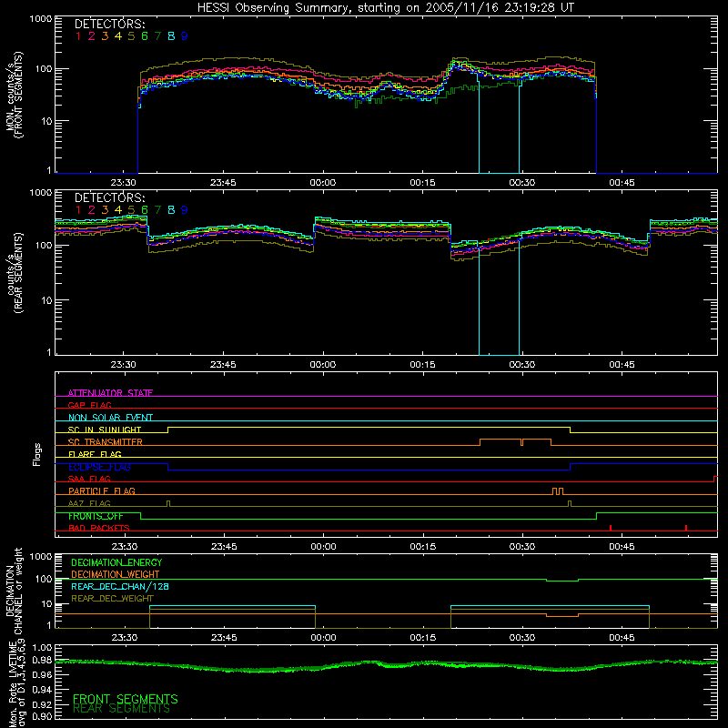Click the REAR_DEC_CHAN/128 legend label
Image resolution: width=728 pixels, height=728 pixels.
pos(120,587)
